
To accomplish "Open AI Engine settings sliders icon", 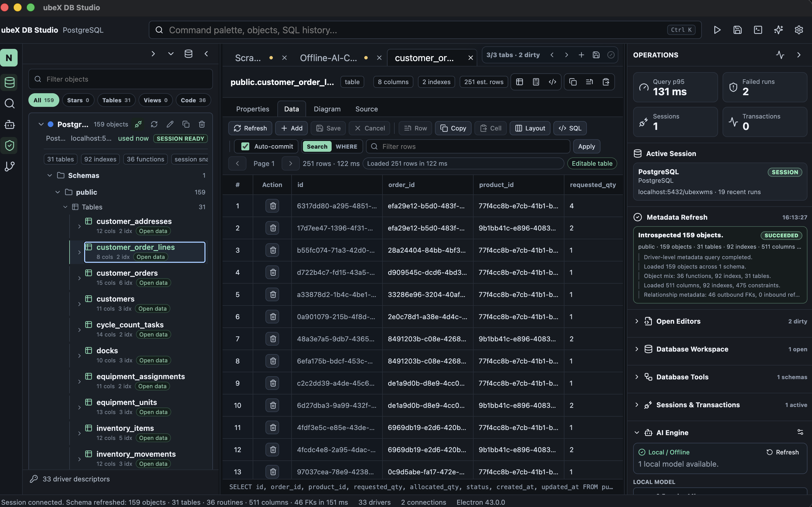I will [x=800, y=432].
